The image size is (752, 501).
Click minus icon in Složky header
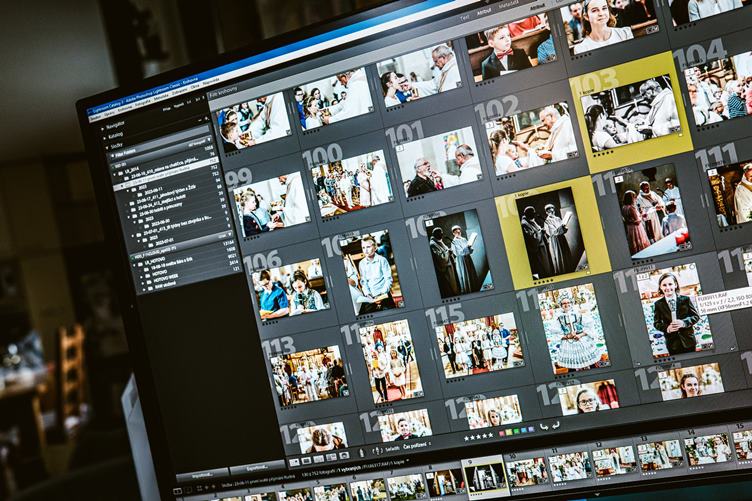point(200,120)
